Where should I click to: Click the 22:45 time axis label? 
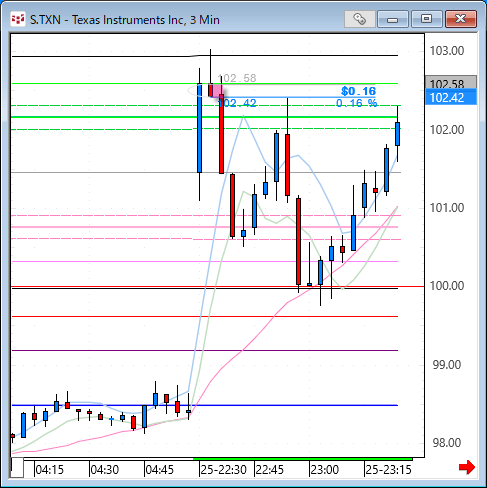pyautogui.click(x=269, y=470)
